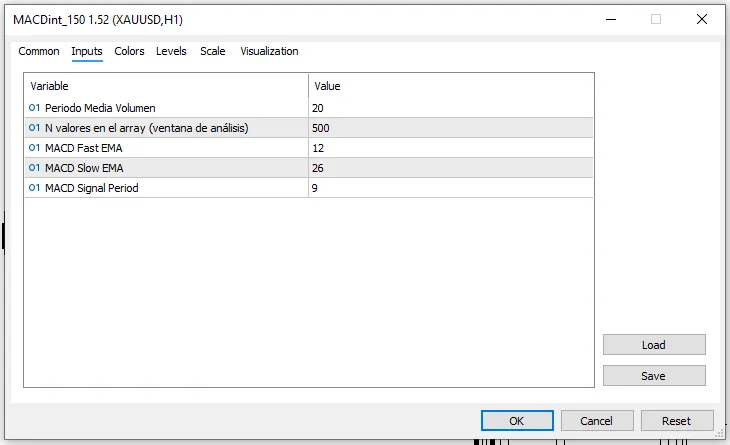
Task: Open the Common tab
Action: (39, 51)
